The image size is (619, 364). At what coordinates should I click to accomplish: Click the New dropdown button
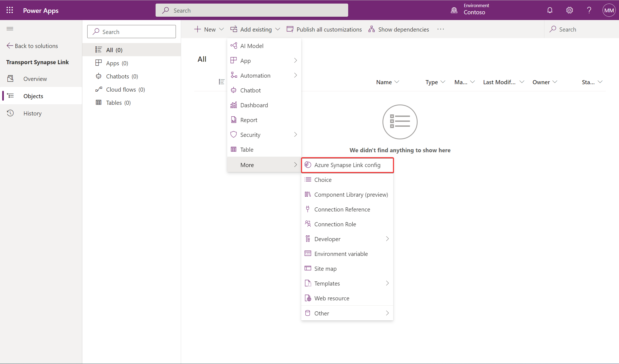point(209,29)
